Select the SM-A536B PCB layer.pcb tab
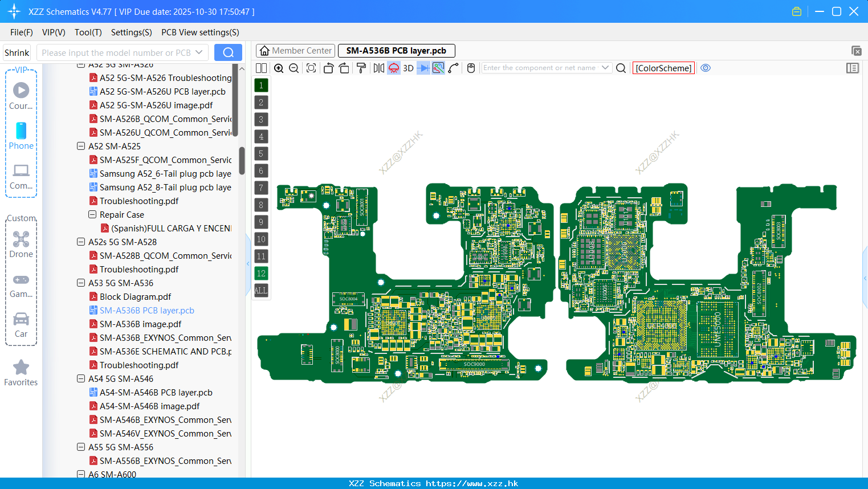Screen dimensions: 868x489 [396, 51]
